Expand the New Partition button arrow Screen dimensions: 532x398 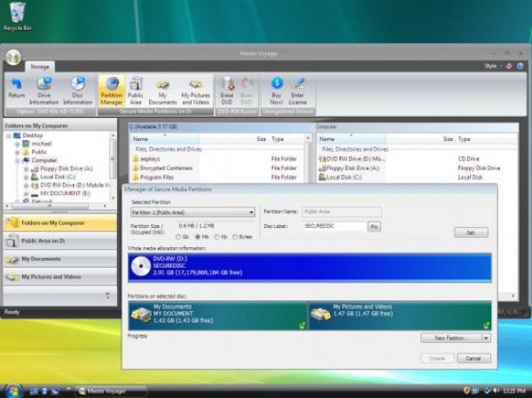tap(486, 338)
